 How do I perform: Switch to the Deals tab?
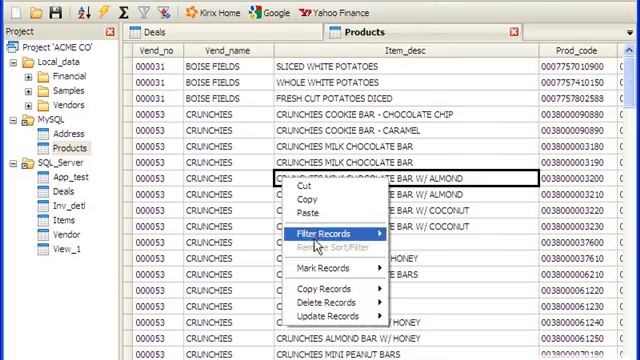click(224, 32)
